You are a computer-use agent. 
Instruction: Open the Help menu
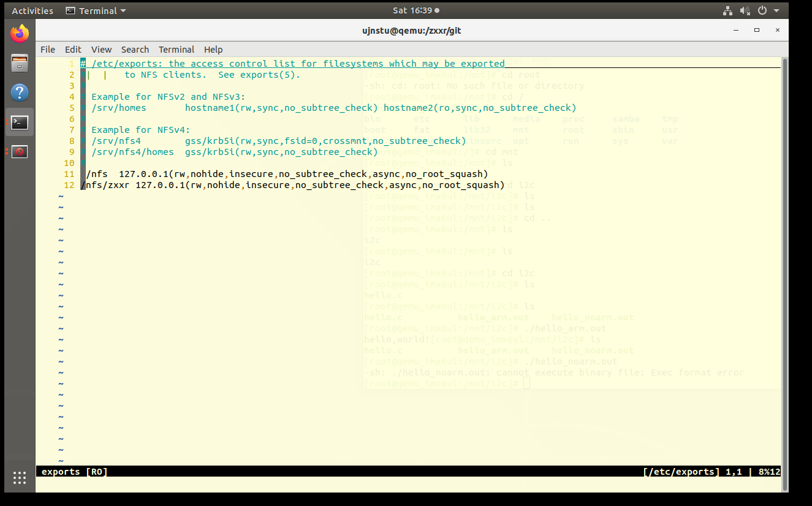(x=213, y=50)
